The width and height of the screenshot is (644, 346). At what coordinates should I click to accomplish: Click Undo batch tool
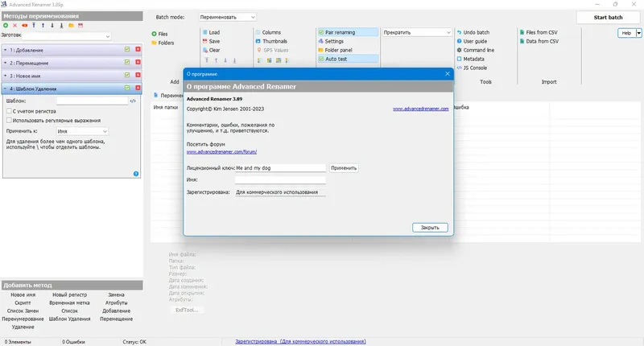pyautogui.click(x=473, y=32)
